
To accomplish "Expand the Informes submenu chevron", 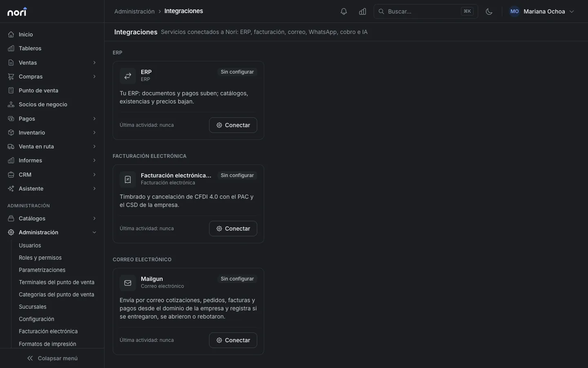I will point(94,160).
